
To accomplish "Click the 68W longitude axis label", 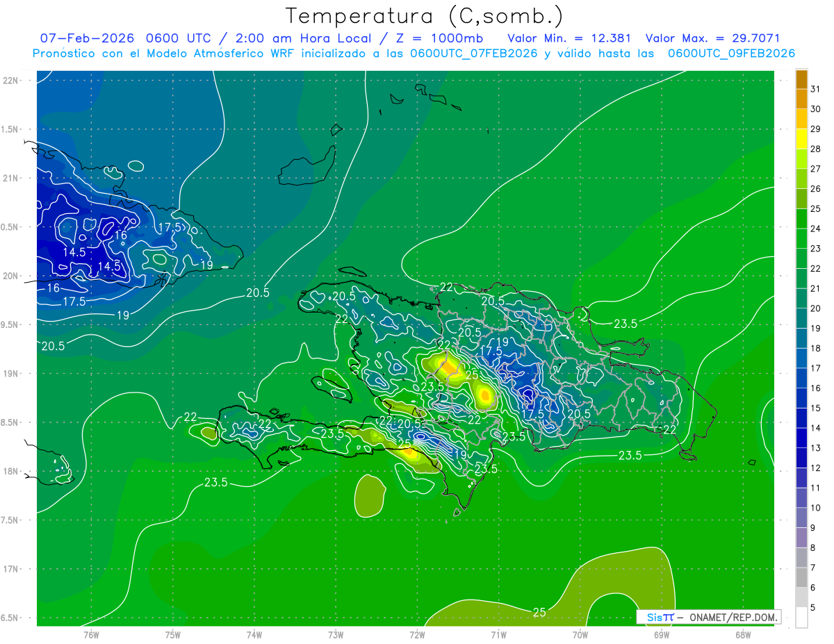I will click(x=743, y=634).
